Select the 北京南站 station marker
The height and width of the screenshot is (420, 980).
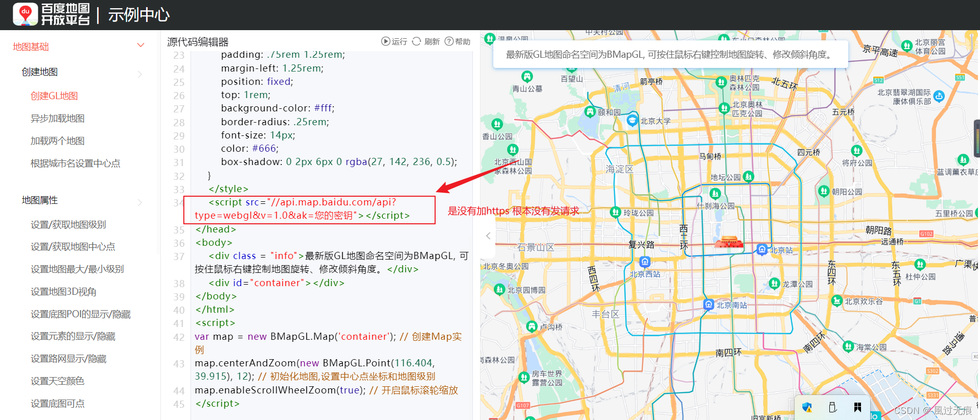click(x=708, y=305)
